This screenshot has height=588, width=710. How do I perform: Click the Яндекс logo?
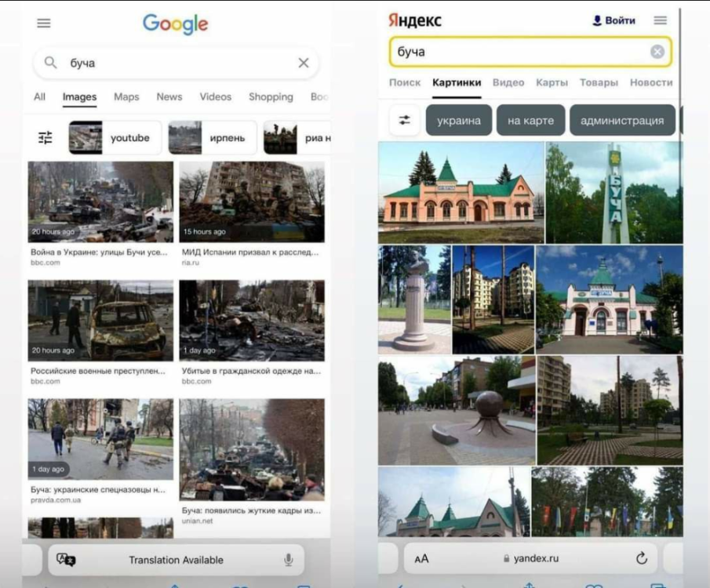(x=415, y=20)
